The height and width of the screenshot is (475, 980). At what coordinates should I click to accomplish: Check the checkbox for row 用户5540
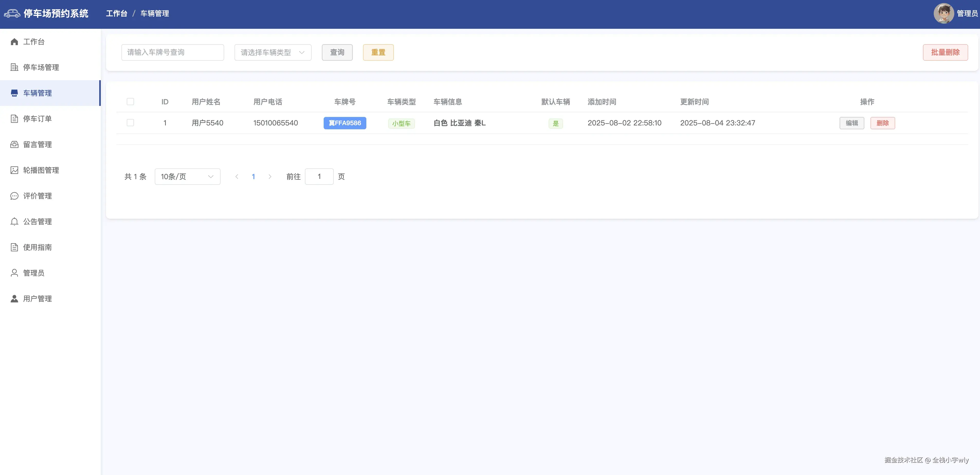[x=130, y=123]
